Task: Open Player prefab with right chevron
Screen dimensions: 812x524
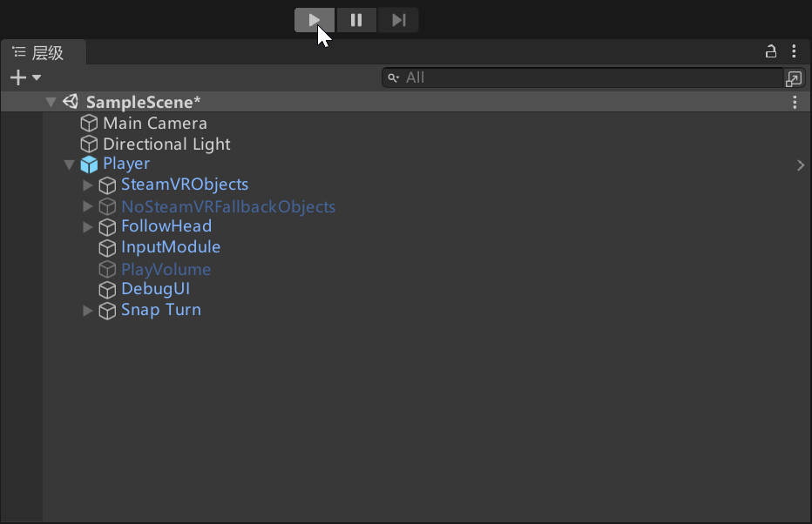Action: coord(801,165)
